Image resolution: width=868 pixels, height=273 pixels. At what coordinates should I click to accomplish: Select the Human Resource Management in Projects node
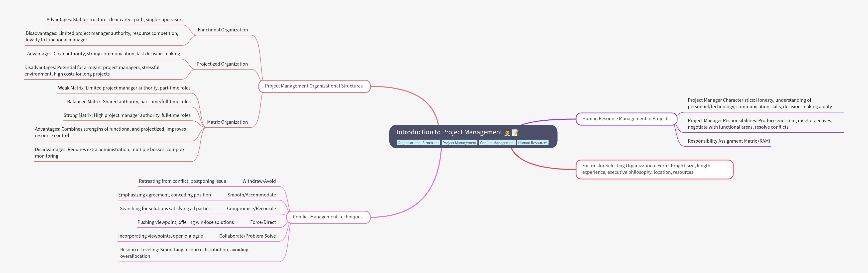(x=626, y=119)
